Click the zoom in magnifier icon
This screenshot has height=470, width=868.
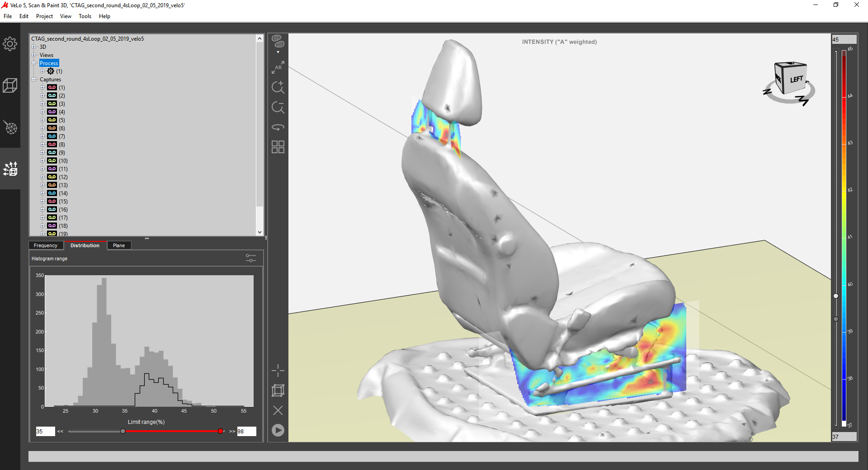278,87
